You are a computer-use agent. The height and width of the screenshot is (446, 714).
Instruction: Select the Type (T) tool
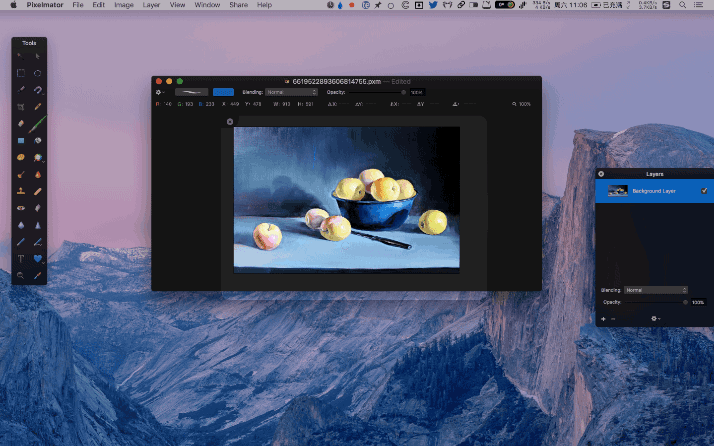tap(21, 259)
